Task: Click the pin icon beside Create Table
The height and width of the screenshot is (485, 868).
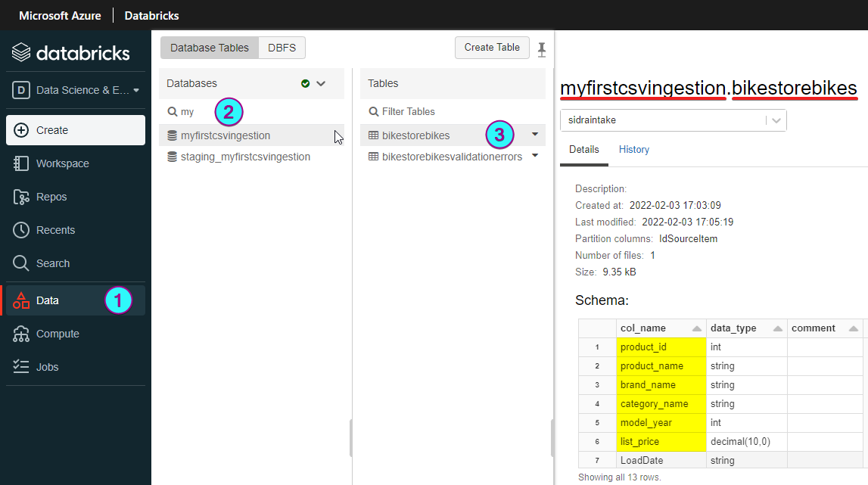Action: pos(541,49)
